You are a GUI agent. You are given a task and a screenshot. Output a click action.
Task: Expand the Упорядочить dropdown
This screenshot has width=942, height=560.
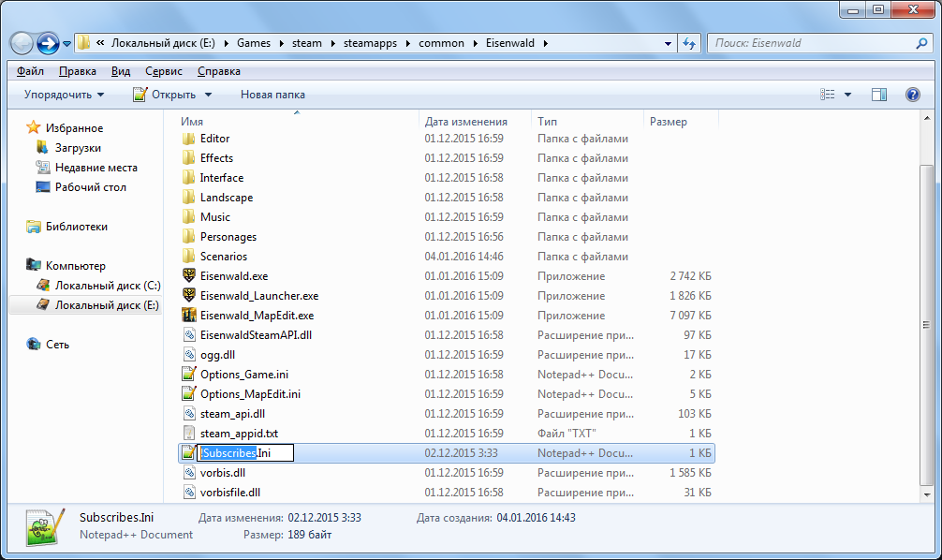pos(64,95)
